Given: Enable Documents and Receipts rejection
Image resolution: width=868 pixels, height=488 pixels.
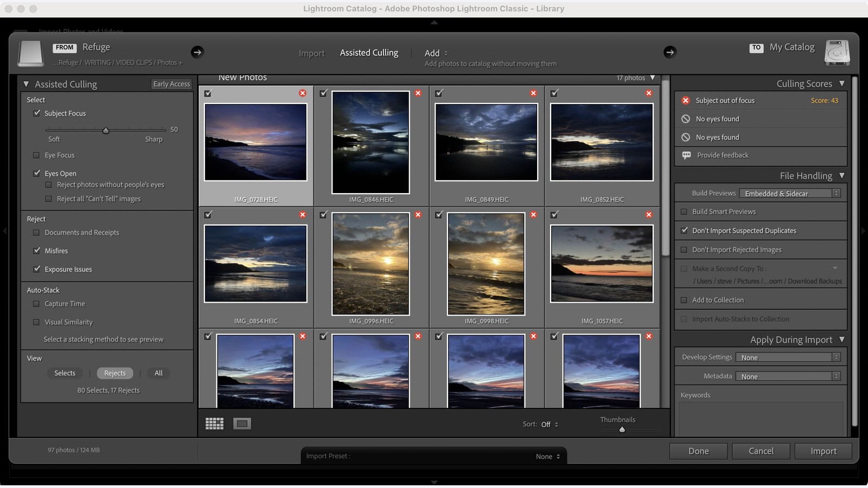Looking at the screenshot, I should pyautogui.click(x=36, y=233).
